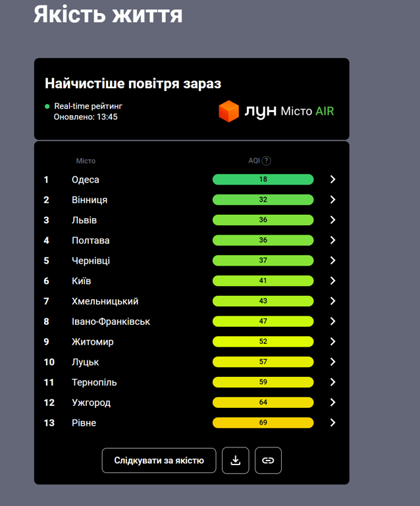Screen dimensions: 420x506
Task: Open the Вінниця city link
Action: click(x=90, y=200)
